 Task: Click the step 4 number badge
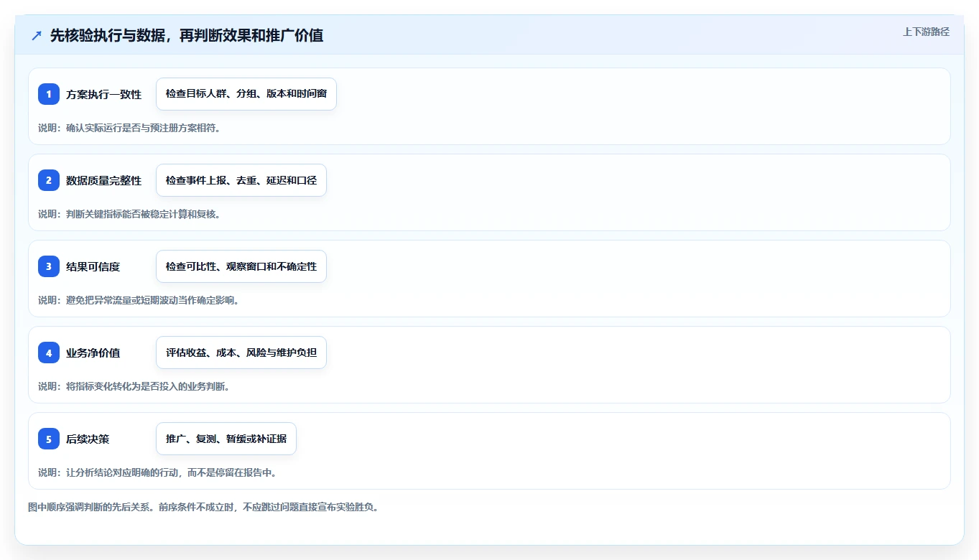click(x=49, y=353)
